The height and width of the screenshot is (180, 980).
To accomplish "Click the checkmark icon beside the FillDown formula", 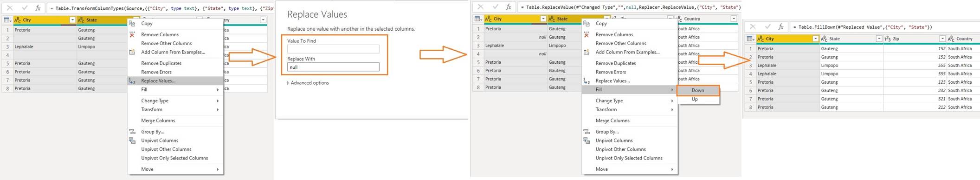I will coord(768,27).
